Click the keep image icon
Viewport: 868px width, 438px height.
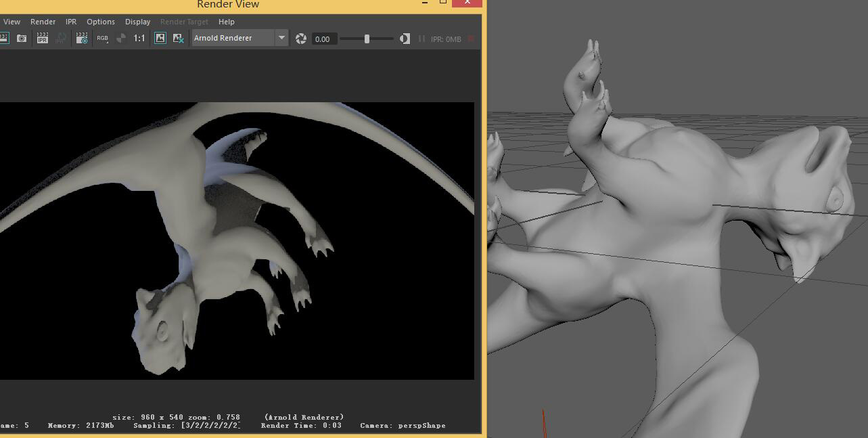coord(160,39)
